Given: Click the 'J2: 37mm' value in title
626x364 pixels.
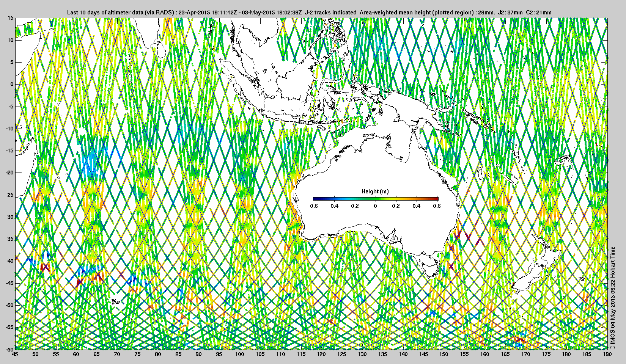Looking at the screenshot, I should coord(511,12).
